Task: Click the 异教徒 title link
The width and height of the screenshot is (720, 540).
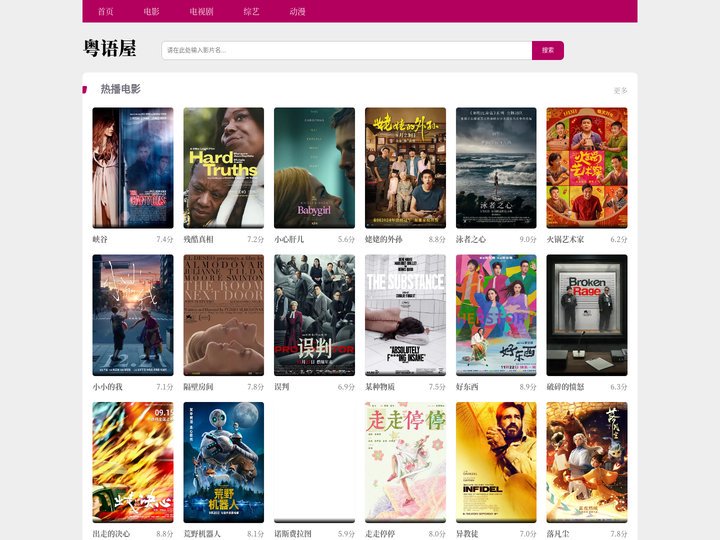Action: click(x=467, y=534)
